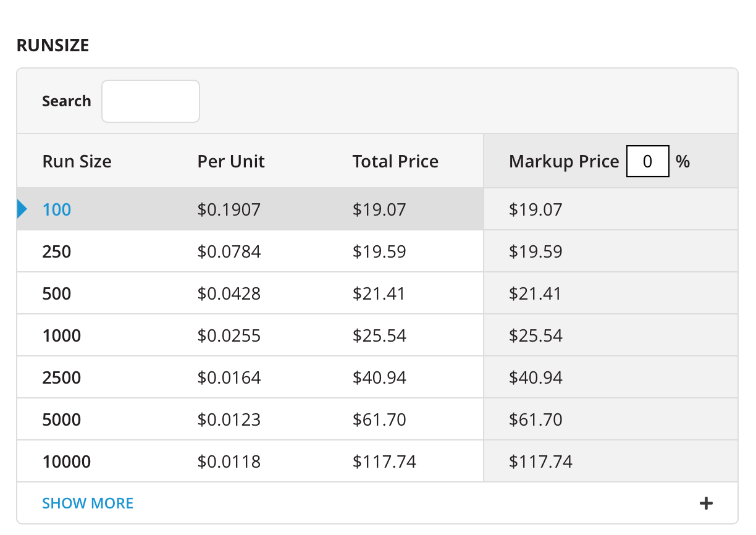This screenshot has height=535, width=756.
Task: Click the Run Size column header
Action: [x=77, y=162]
